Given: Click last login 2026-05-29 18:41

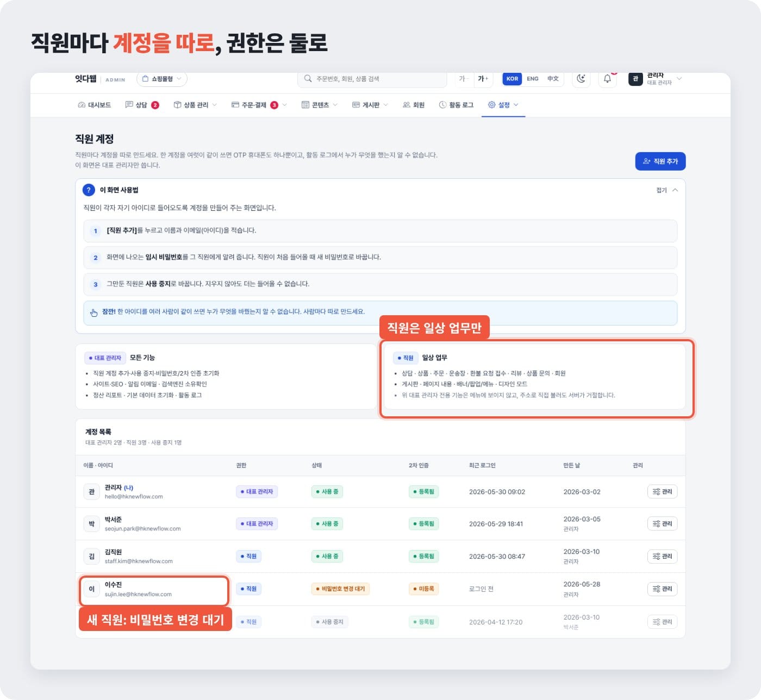Looking at the screenshot, I should (496, 524).
